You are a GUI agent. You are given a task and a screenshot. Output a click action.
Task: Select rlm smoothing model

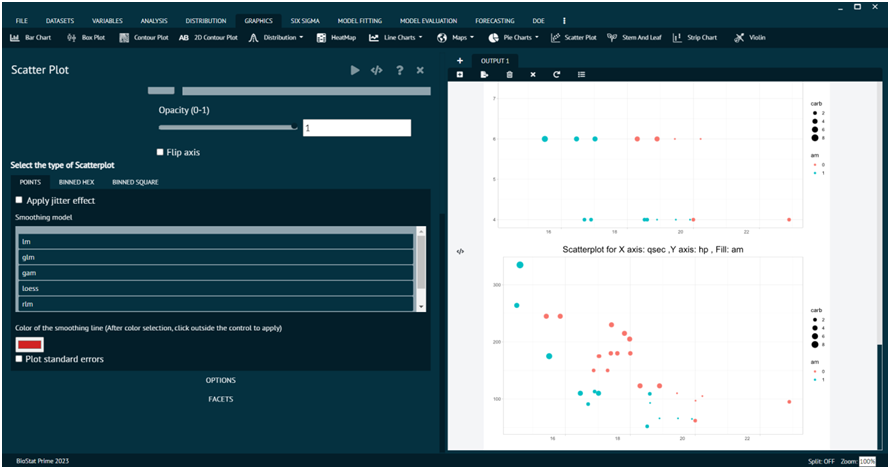(x=216, y=304)
